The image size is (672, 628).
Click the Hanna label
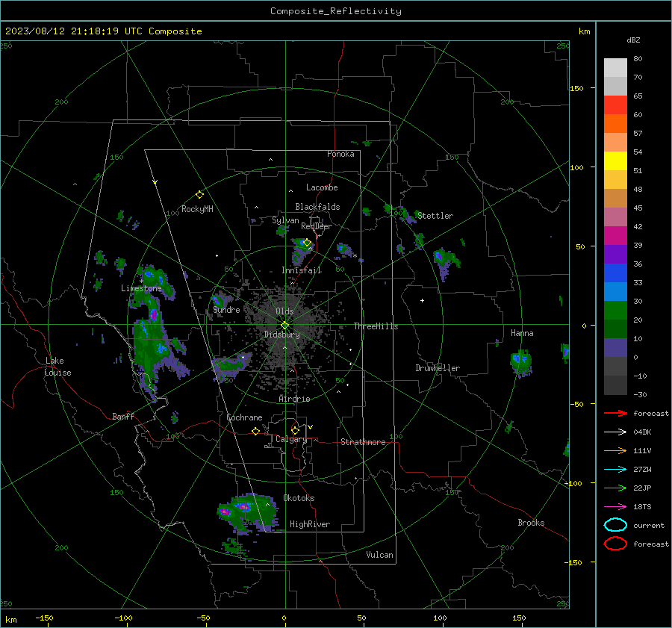click(522, 333)
